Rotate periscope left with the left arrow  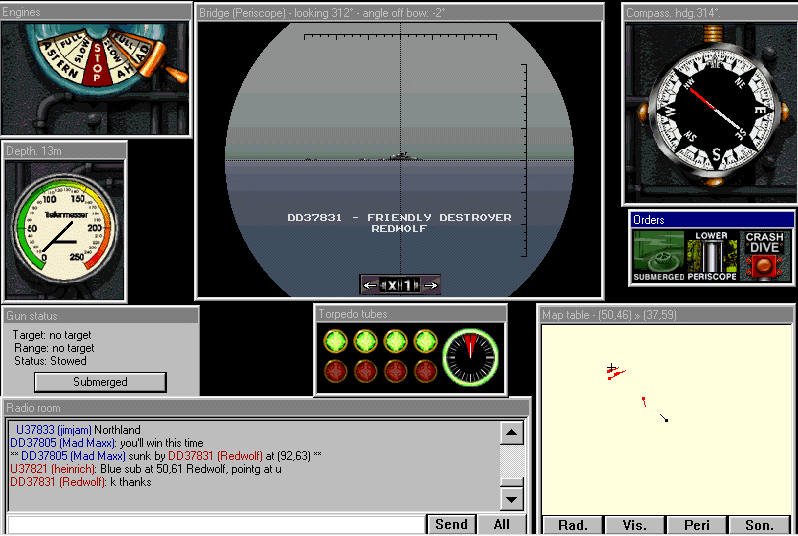pyautogui.click(x=370, y=286)
